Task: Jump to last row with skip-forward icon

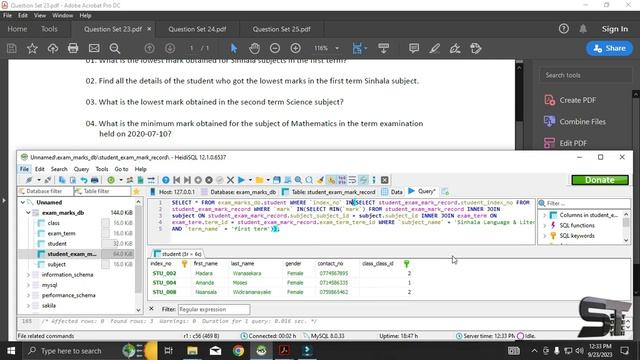Action: pyautogui.click(x=187, y=180)
